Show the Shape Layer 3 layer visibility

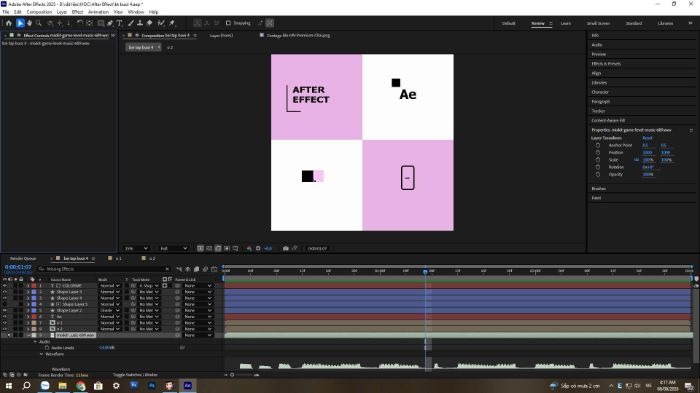[5, 304]
